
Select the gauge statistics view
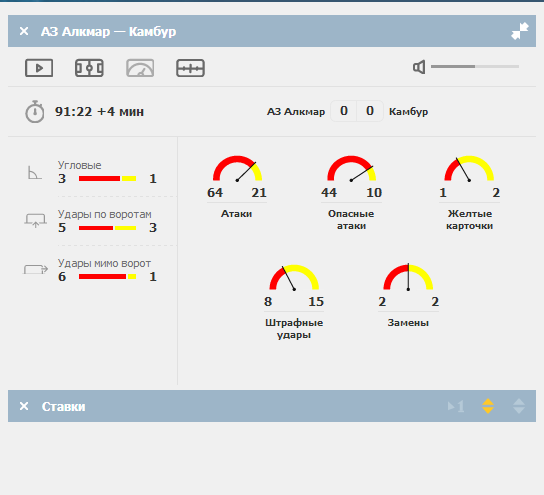tap(140, 68)
